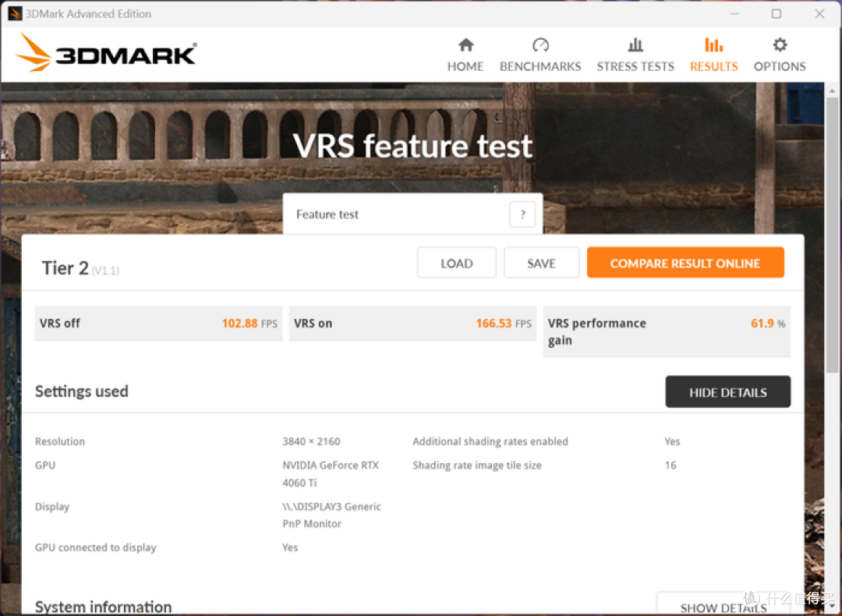This screenshot has width=842, height=616.
Task: Click the vertical scrollbar thumb
Action: click(x=833, y=235)
